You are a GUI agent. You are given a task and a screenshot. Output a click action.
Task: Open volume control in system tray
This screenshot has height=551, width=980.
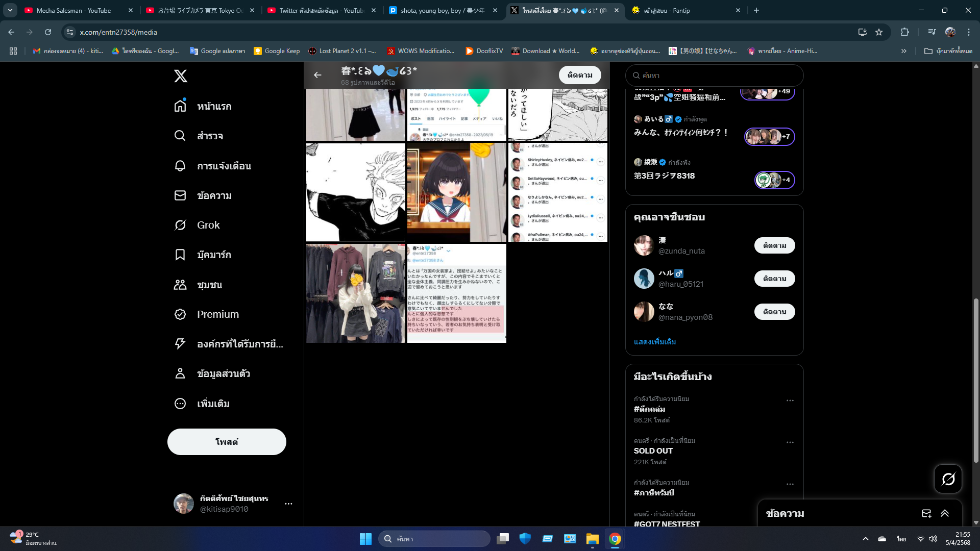click(933, 539)
